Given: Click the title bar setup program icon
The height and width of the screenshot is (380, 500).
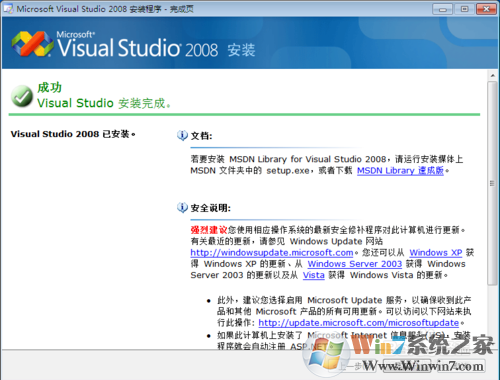Looking at the screenshot, I should [8, 8].
